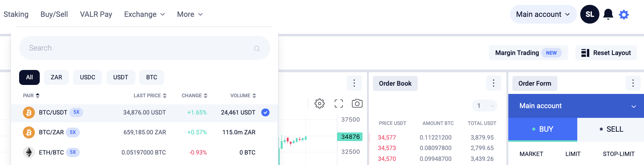644x165 pixels.
Task: Open Order Book three-dot menu
Action: pyautogui.click(x=493, y=83)
